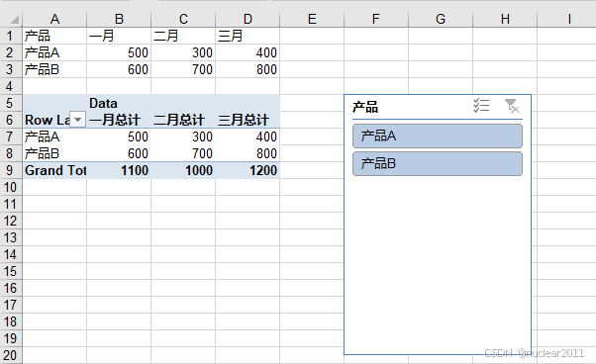Select column H header

505,19
